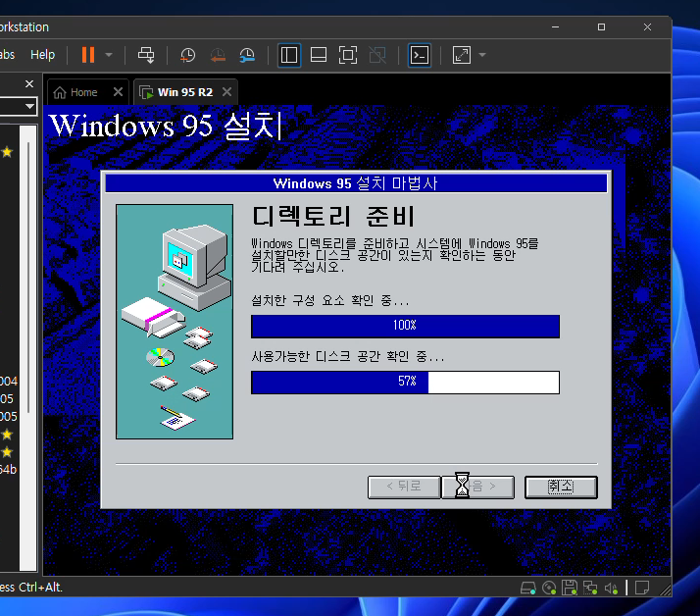
Task: Click the 취소 cancel button
Action: [x=561, y=487]
